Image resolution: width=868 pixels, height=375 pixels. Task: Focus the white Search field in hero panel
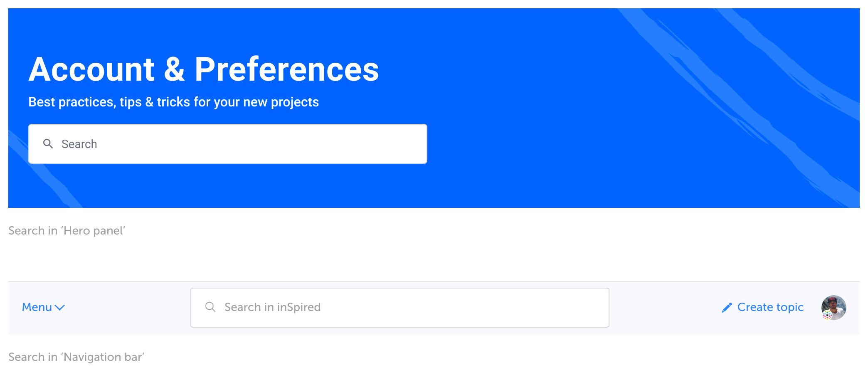click(228, 144)
